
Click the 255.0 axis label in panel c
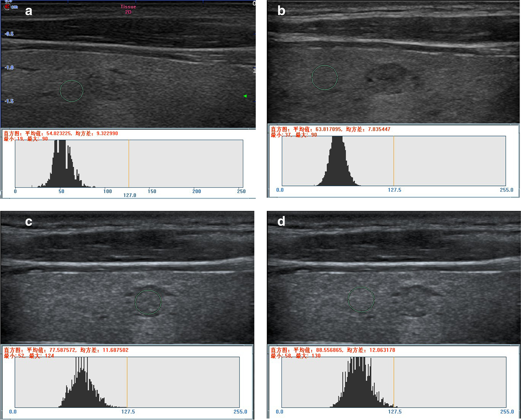(240, 412)
